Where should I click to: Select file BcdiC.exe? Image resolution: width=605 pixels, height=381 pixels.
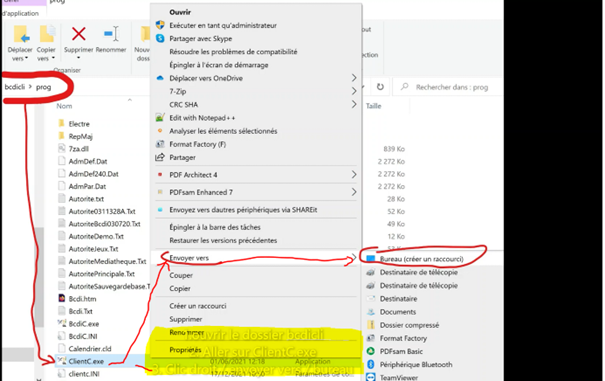click(84, 323)
